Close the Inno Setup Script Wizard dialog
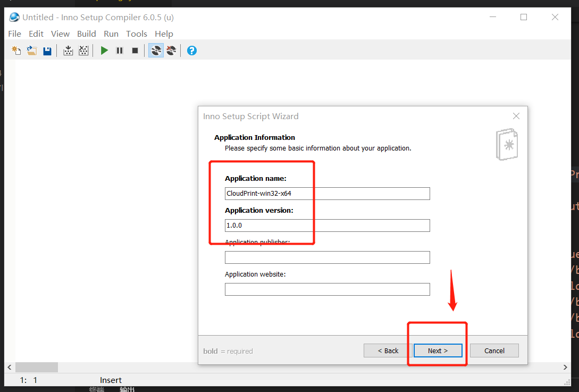This screenshot has width=579, height=392. 516,116
